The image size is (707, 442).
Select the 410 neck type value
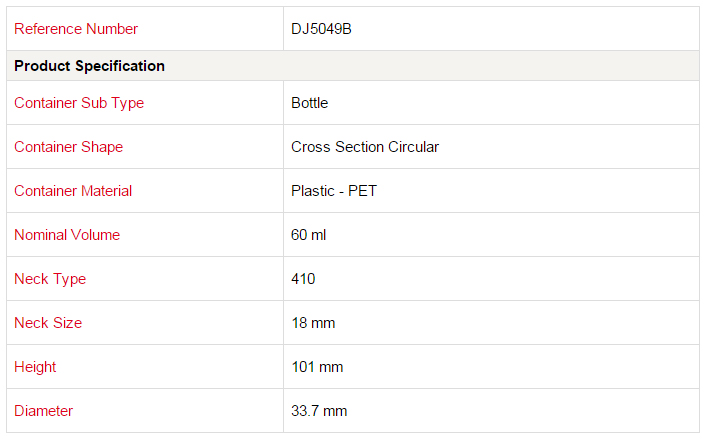click(303, 279)
